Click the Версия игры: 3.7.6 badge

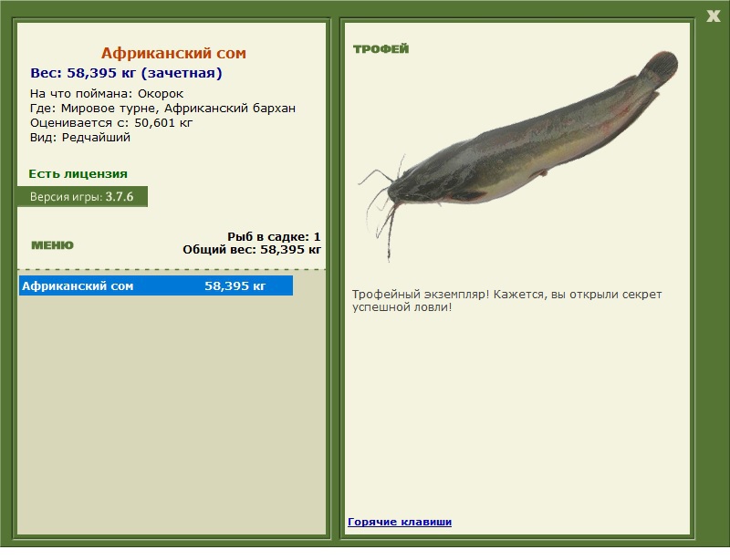82,196
